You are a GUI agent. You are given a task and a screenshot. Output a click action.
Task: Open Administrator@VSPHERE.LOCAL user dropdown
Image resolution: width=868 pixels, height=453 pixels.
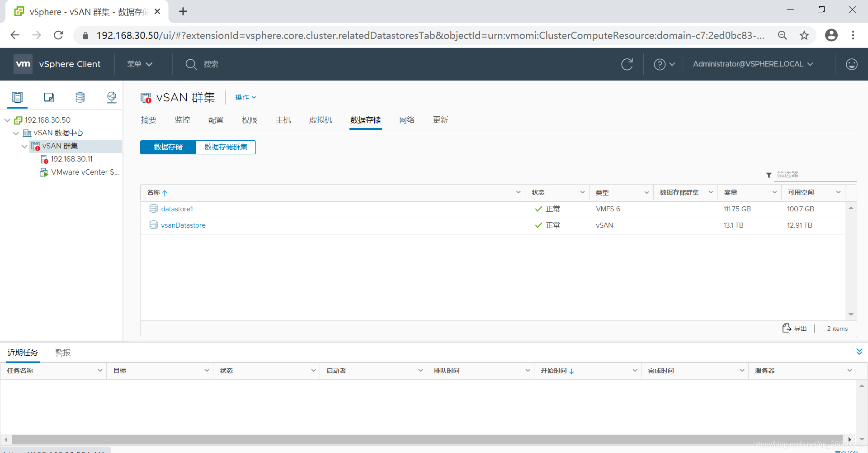click(753, 64)
